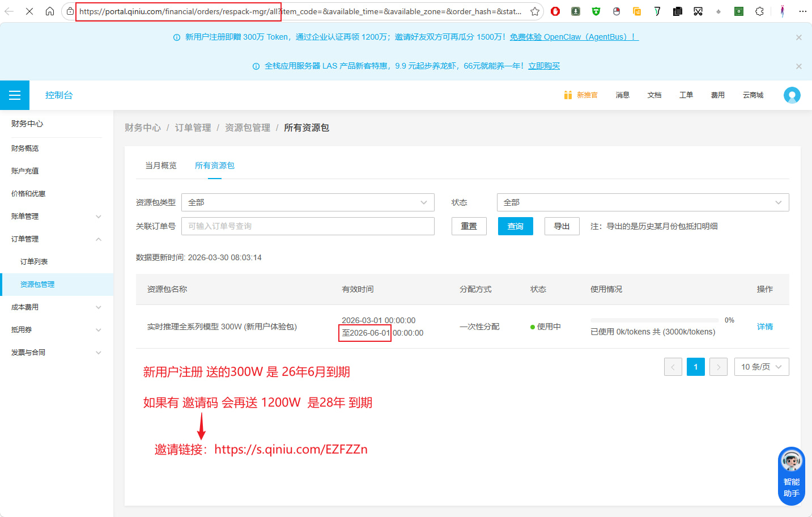
Task: Change the 10 条/页 page size selector
Action: click(x=761, y=367)
